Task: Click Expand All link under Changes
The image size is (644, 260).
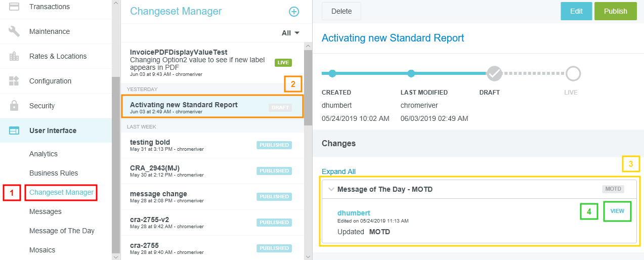Action: pos(338,171)
